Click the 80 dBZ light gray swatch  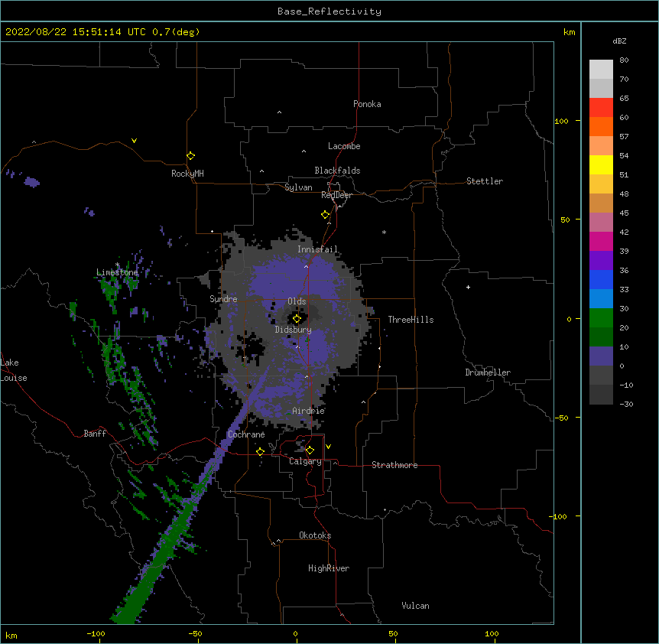601,70
